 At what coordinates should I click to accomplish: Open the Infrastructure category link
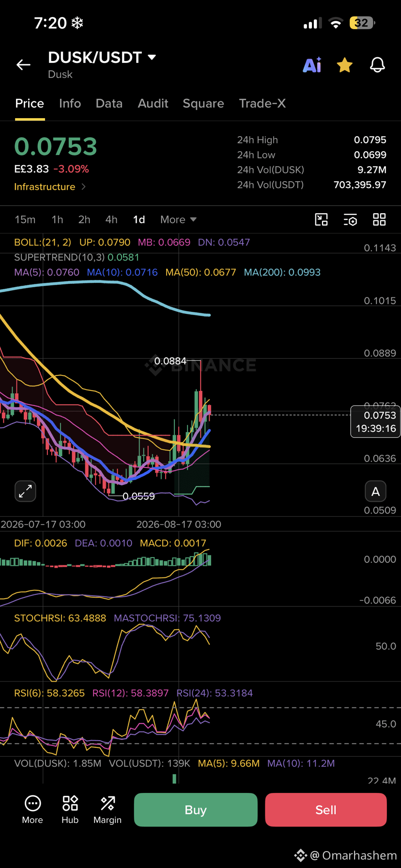pos(50,187)
